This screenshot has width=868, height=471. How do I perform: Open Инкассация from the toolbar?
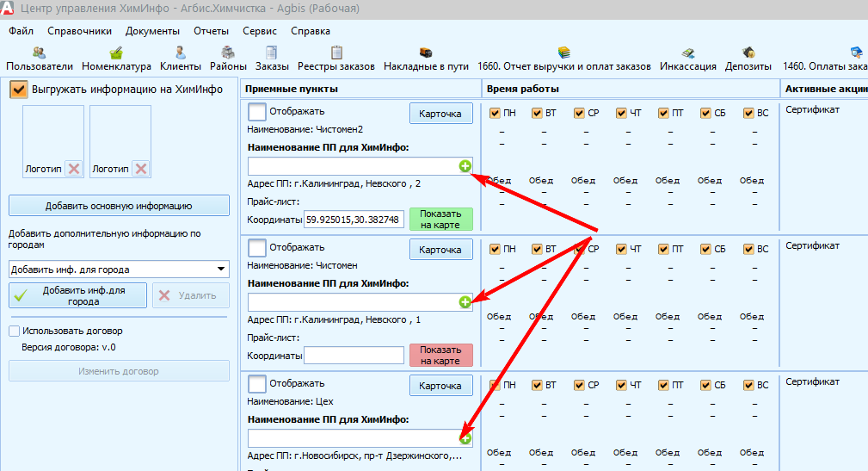(x=688, y=59)
